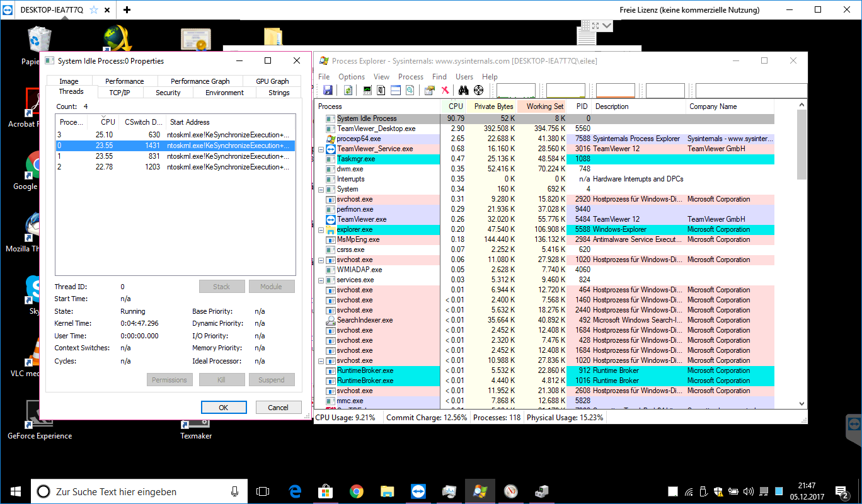The height and width of the screenshot is (504, 862).
Task: Click the red X Kill Process icon
Action: coord(445,91)
